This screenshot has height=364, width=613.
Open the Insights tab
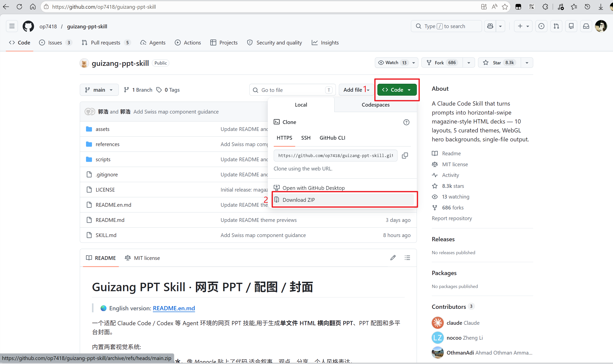(x=325, y=42)
